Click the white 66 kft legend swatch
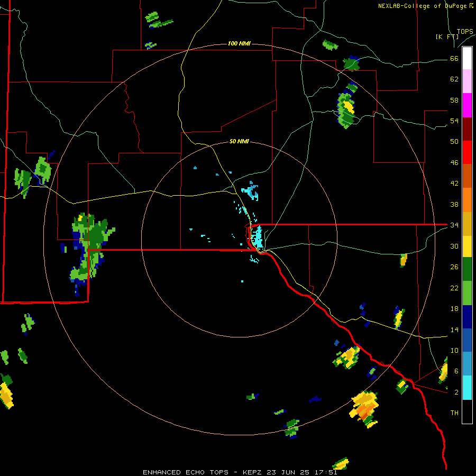The width and height of the screenshot is (476, 476). [x=467, y=58]
